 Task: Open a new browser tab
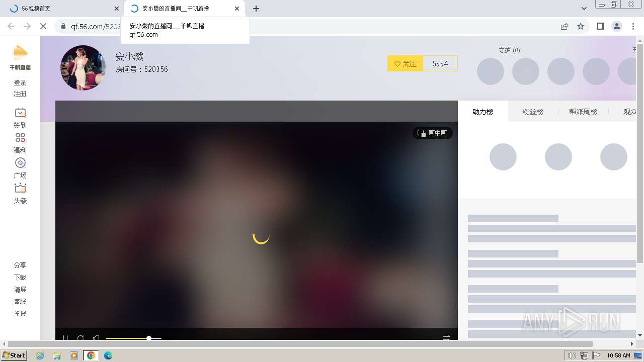click(x=256, y=9)
